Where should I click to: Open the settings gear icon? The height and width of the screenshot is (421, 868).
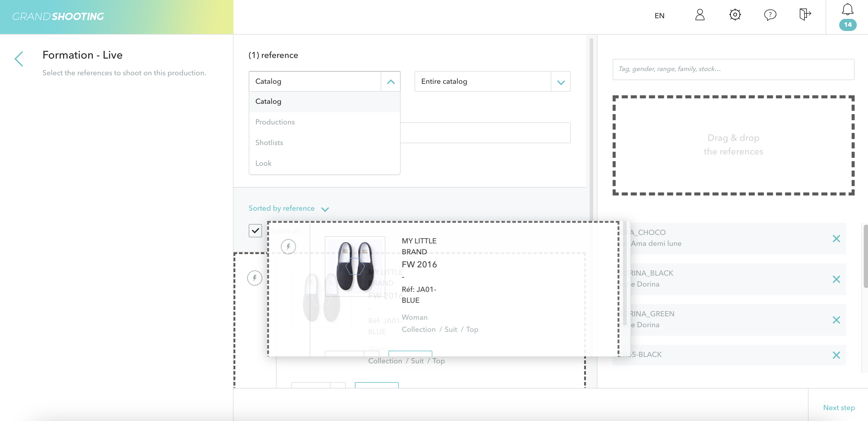pyautogui.click(x=735, y=15)
